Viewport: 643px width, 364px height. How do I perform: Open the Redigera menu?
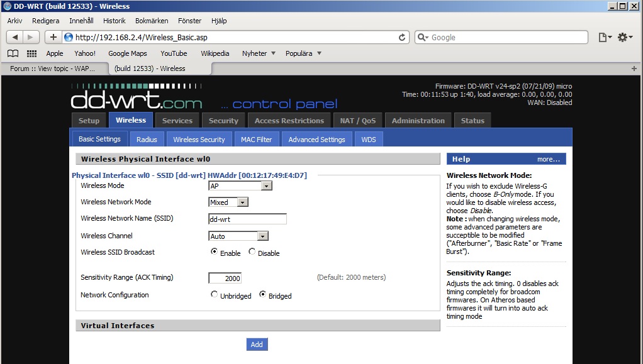(45, 21)
